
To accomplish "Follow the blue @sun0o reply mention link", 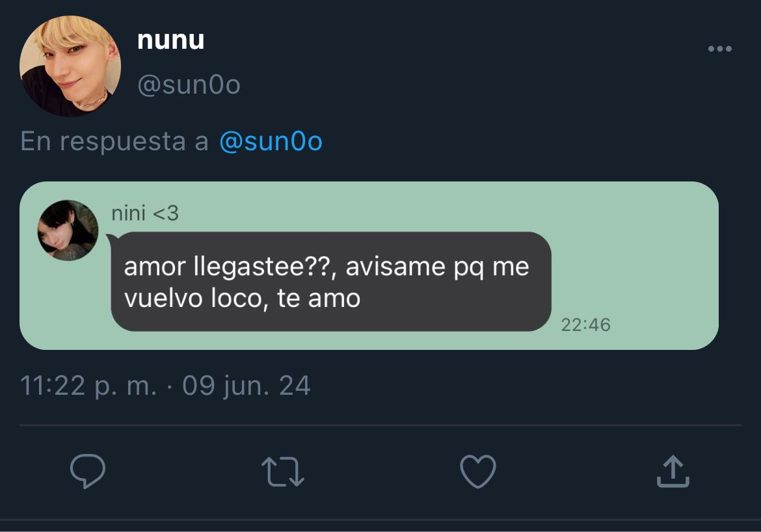I will pyautogui.click(x=271, y=142).
